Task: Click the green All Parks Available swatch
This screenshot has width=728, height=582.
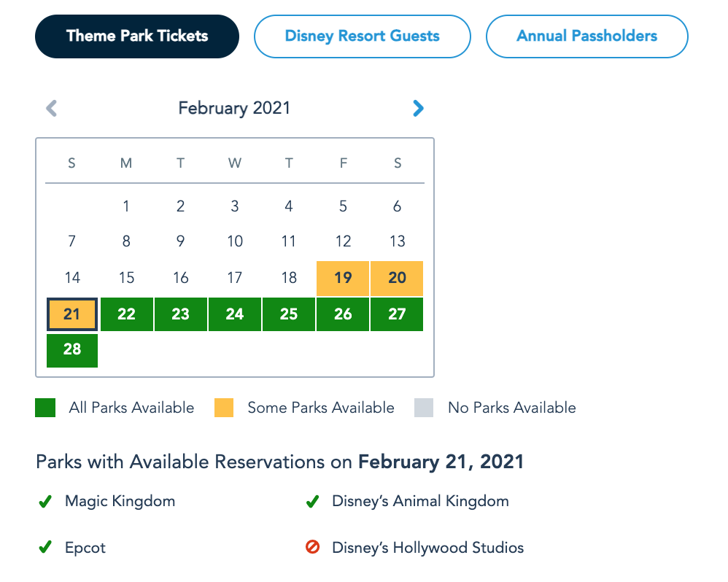Action: tap(45, 408)
